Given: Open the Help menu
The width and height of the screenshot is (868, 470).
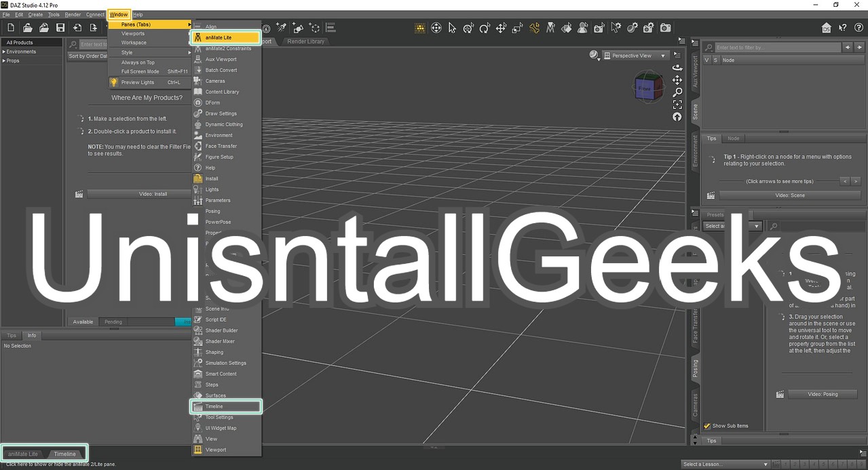Looking at the screenshot, I should (x=138, y=14).
